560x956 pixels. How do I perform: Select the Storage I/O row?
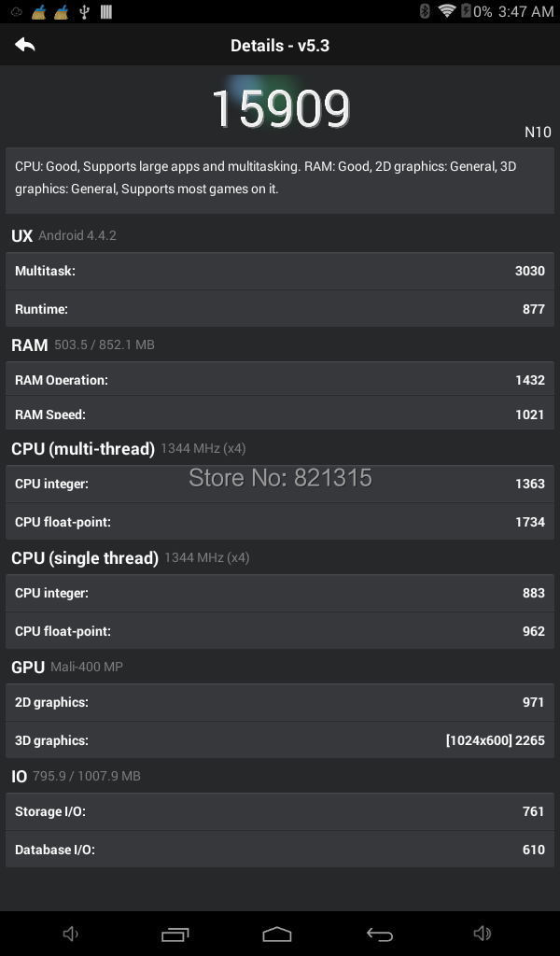[280, 811]
